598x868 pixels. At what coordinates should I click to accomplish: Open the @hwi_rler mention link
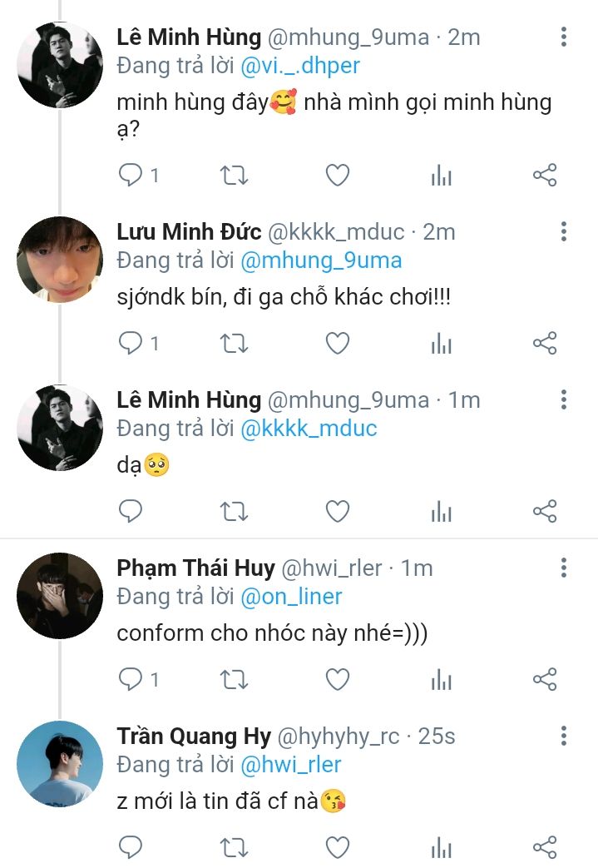click(290, 765)
